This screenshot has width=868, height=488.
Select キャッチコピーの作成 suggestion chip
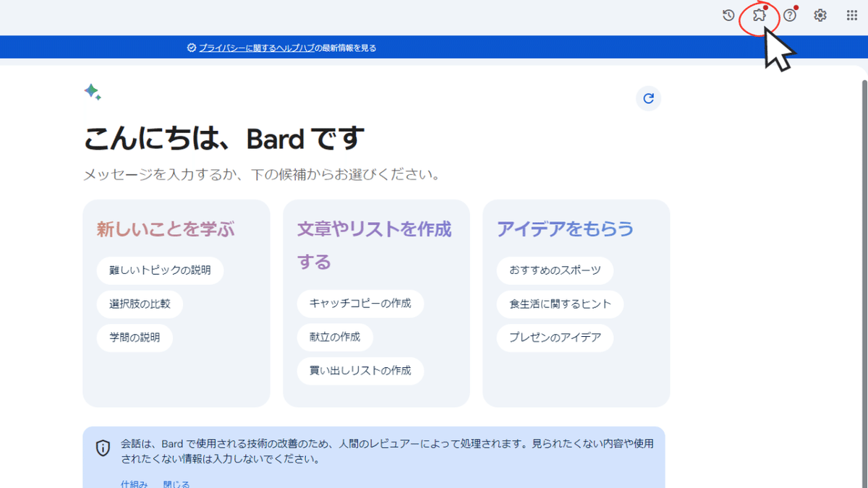click(x=360, y=304)
